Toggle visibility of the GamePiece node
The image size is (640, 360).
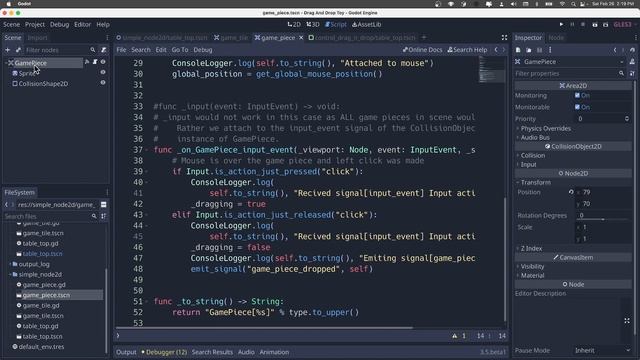[103, 62]
